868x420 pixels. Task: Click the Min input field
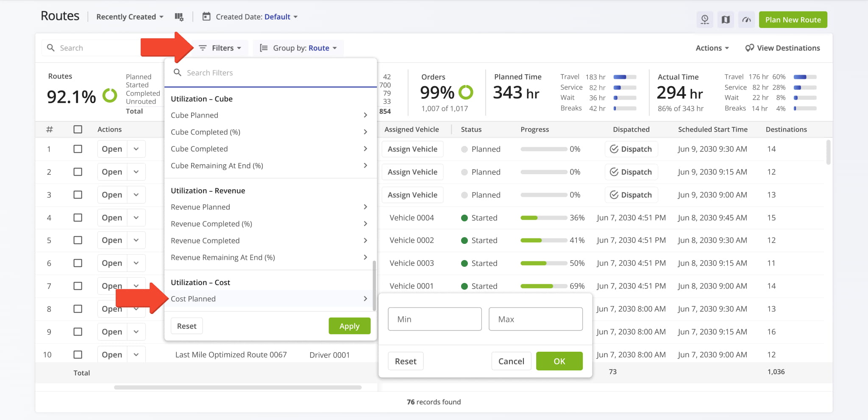pyautogui.click(x=434, y=319)
